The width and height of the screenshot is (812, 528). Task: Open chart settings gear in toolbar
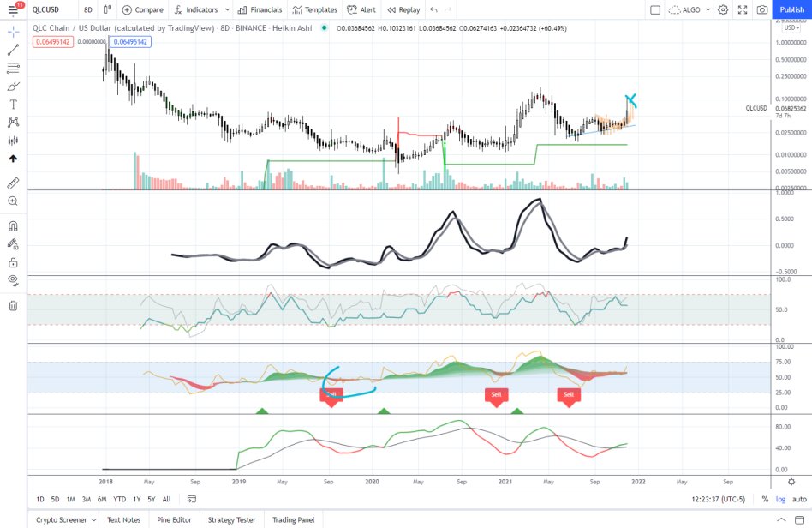(x=723, y=9)
